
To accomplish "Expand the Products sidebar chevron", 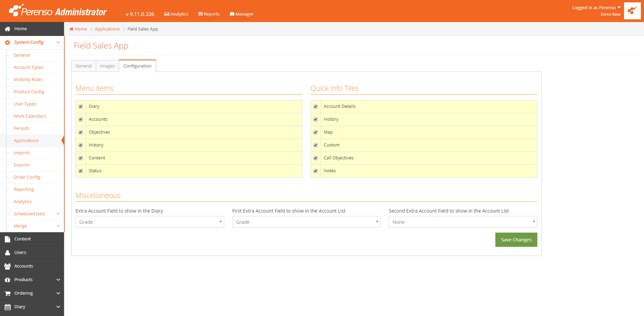I will [x=58, y=280].
